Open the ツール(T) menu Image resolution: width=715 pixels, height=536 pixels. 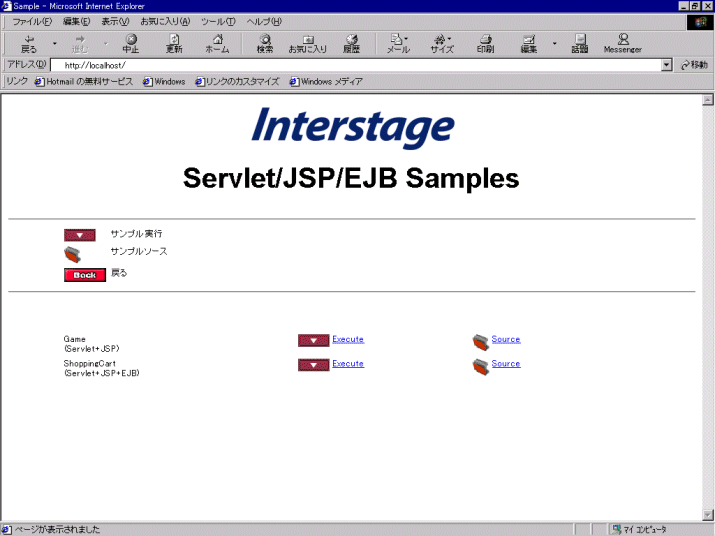[x=218, y=21]
